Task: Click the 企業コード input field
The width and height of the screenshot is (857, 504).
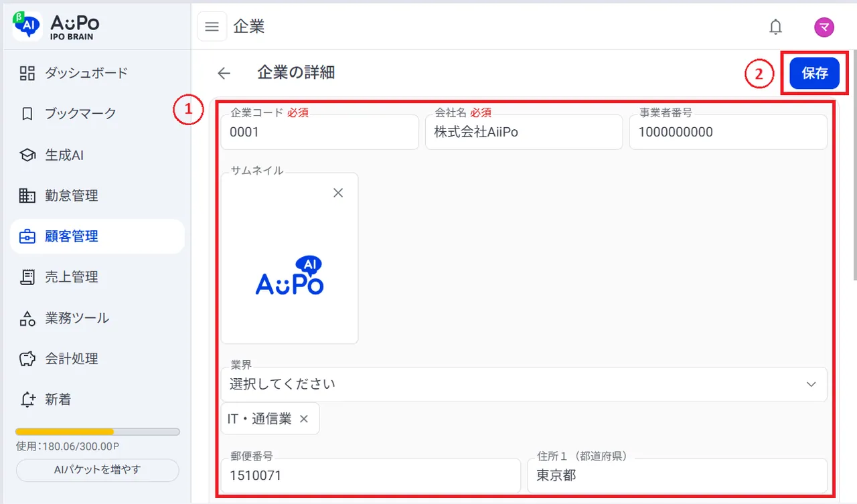Action: pos(320,132)
